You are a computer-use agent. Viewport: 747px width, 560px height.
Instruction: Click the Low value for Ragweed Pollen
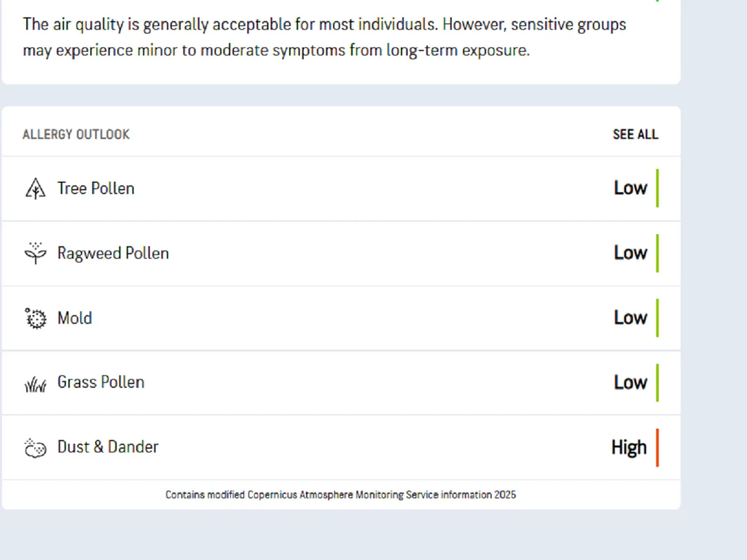pyautogui.click(x=631, y=253)
